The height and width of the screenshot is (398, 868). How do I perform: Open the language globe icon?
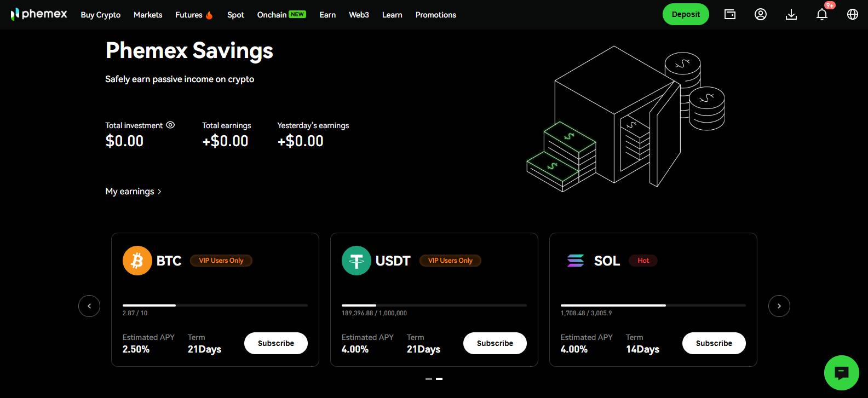[x=853, y=14]
